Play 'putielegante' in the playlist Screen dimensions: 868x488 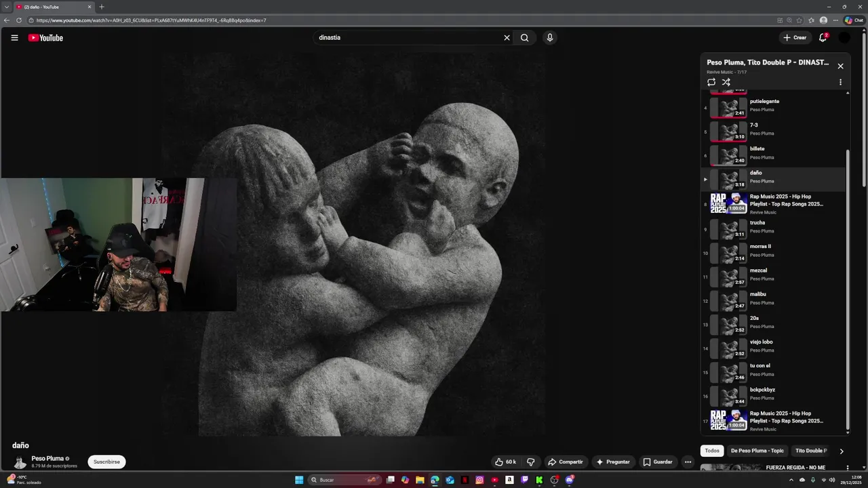coord(773,107)
